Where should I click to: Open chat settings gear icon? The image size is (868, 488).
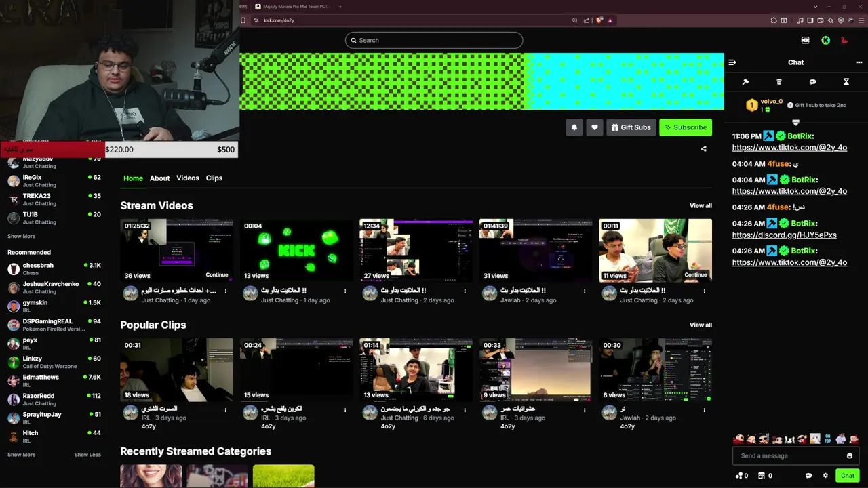click(x=825, y=476)
